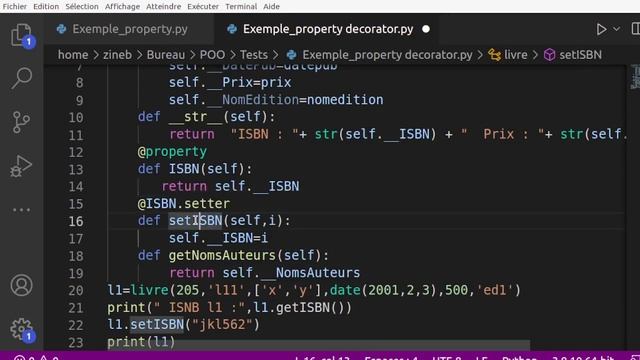Click 'self.__ISBN=i' on line 17
The height and width of the screenshot is (360, 640).
tap(218, 238)
